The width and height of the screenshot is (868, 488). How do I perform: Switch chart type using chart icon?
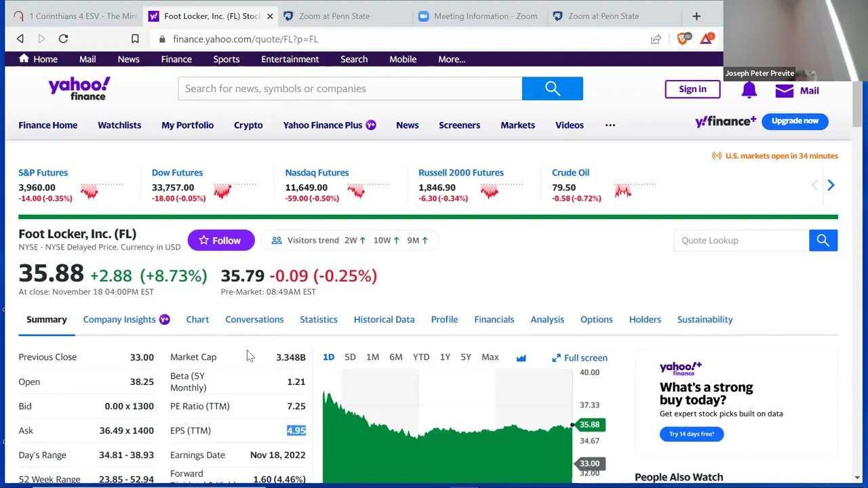521,358
